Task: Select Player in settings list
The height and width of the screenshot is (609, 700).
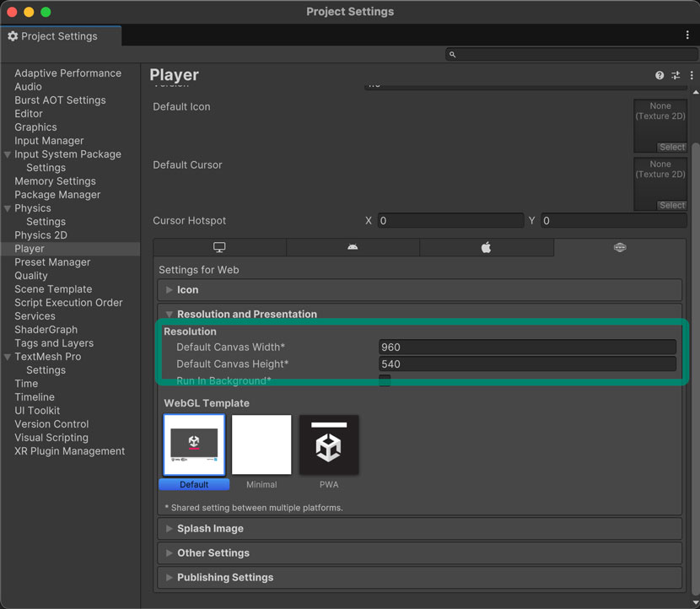Action: click(71, 249)
